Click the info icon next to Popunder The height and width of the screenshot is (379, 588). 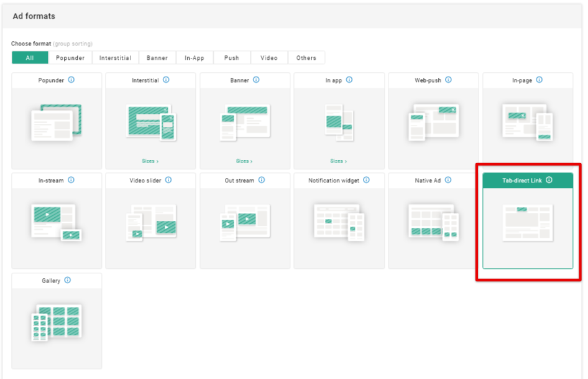pos(71,80)
